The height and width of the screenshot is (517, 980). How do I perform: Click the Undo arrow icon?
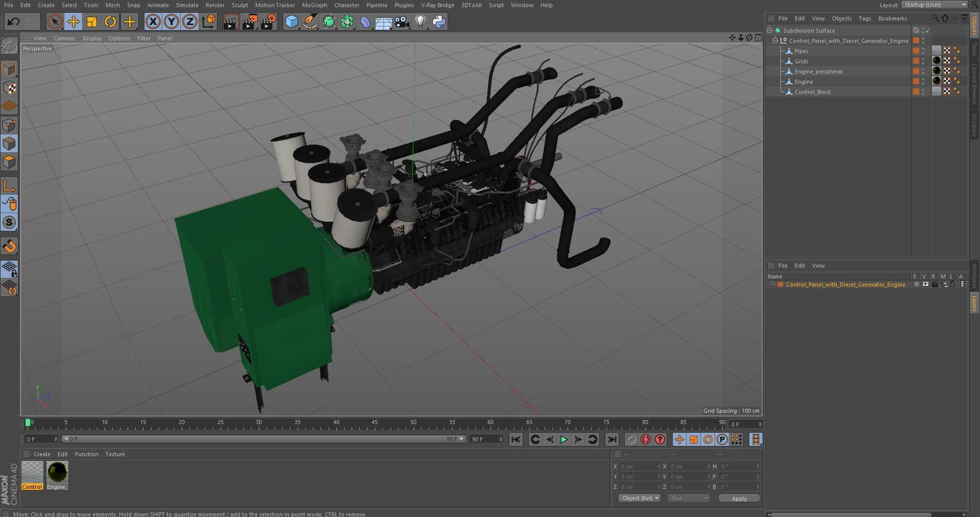[x=14, y=21]
